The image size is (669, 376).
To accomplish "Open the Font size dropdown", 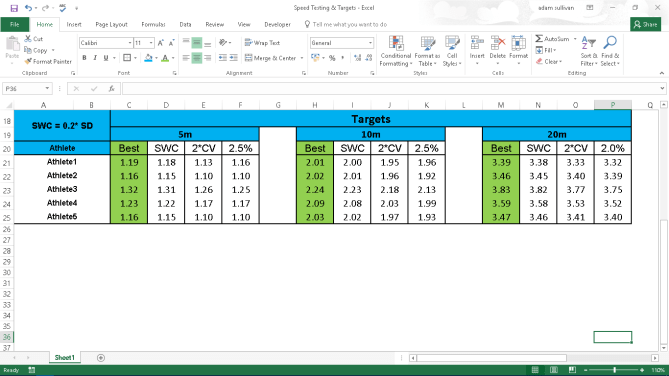I will coord(151,43).
